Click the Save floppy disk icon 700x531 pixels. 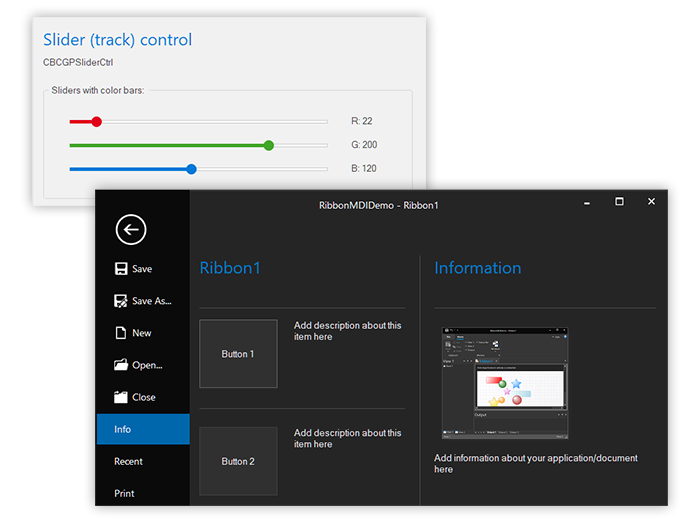pyautogui.click(x=121, y=269)
